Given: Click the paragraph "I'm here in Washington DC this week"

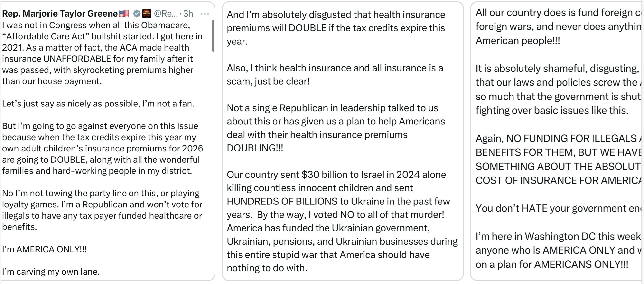Looking at the screenshot, I should point(558,250).
